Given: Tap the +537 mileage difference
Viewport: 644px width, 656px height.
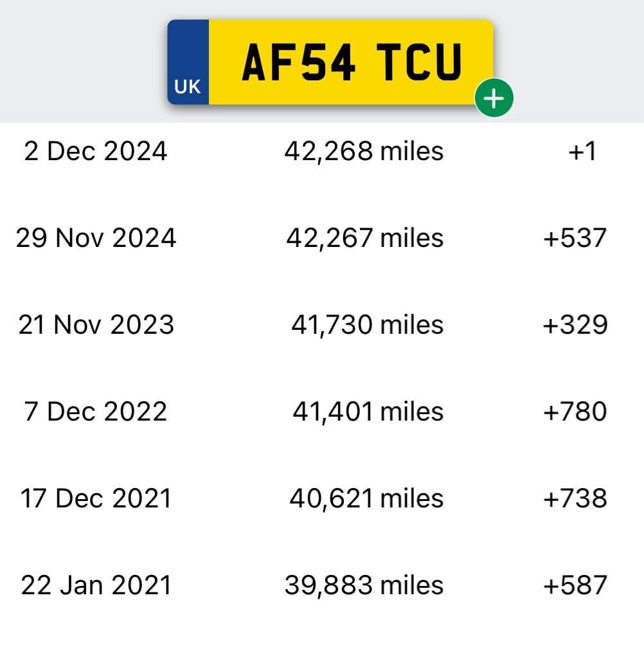Looking at the screenshot, I should click(575, 237).
